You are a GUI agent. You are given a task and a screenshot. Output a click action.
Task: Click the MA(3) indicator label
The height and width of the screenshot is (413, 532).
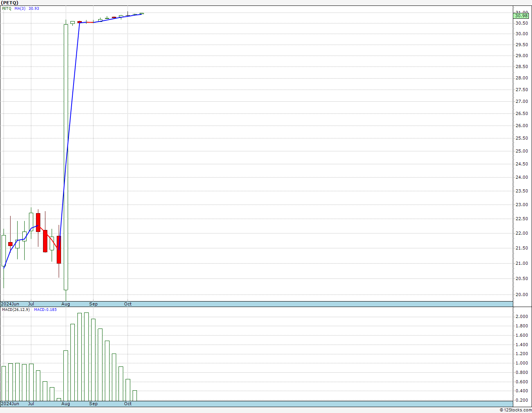(20, 8)
